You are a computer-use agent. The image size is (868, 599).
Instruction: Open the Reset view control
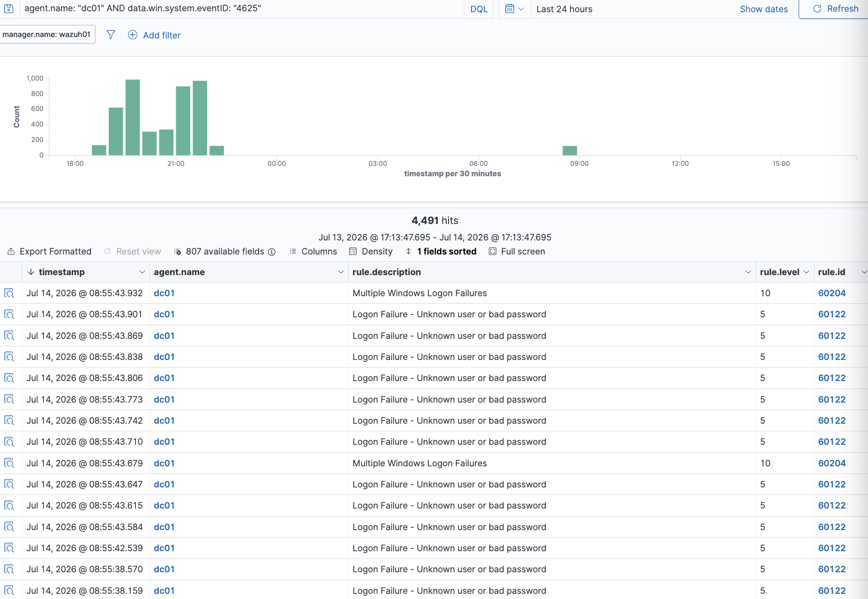point(133,251)
